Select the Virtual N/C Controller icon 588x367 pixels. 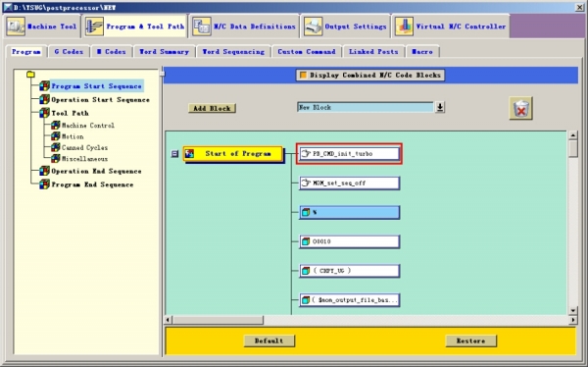tap(404, 26)
